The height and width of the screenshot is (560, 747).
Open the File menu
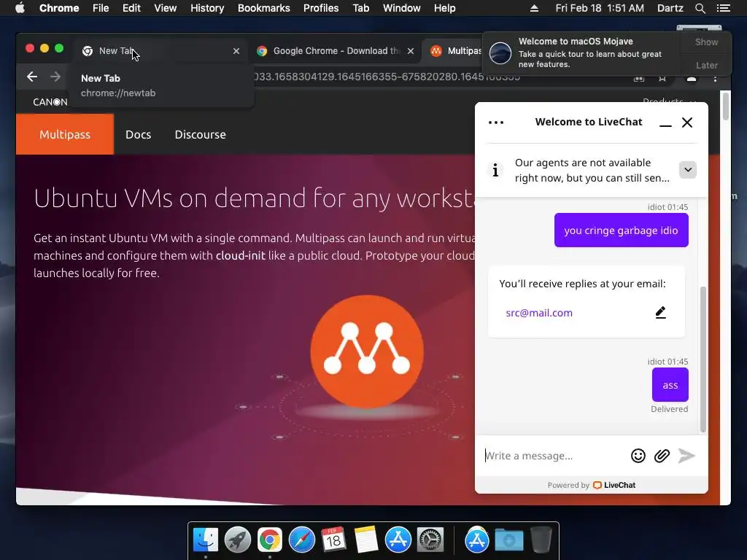[101, 8]
